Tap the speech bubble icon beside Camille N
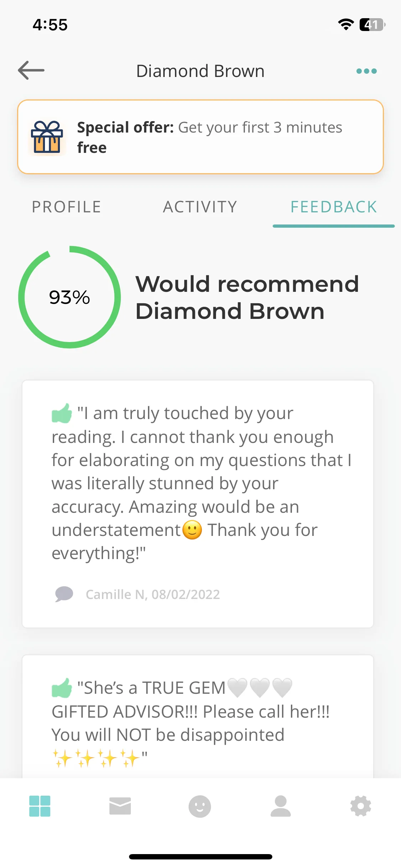 click(x=64, y=594)
